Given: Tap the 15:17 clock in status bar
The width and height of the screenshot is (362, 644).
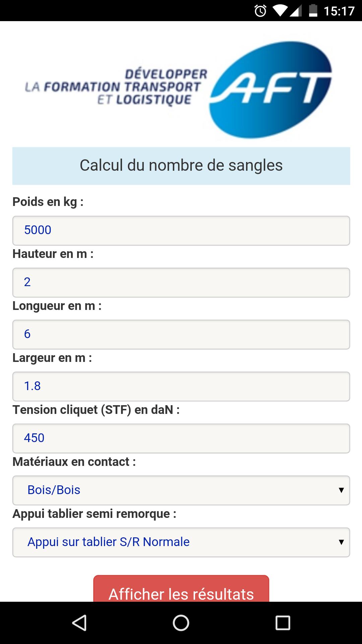Looking at the screenshot, I should (x=339, y=11).
